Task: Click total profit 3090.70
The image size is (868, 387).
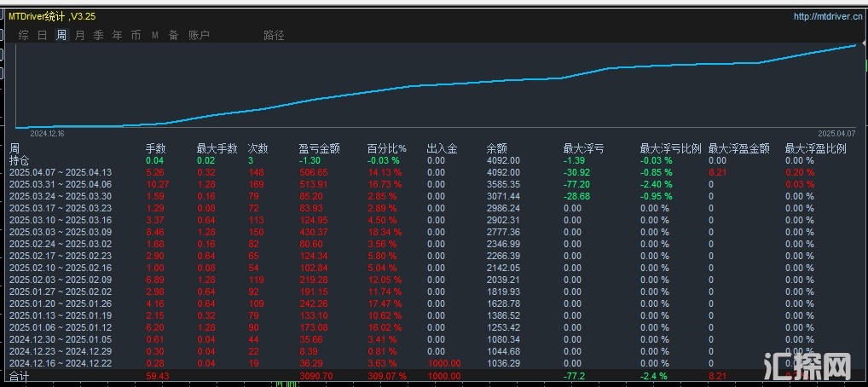Action: pyautogui.click(x=315, y=377)
